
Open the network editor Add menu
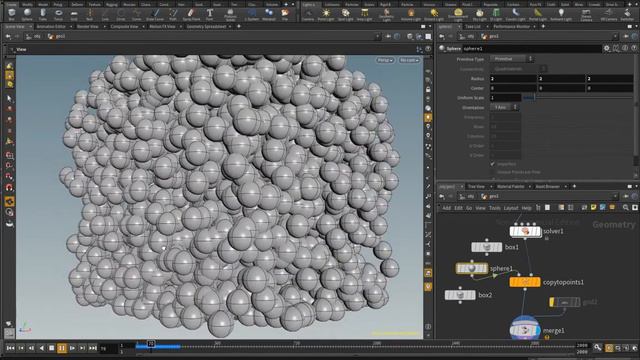coord(447,208)
